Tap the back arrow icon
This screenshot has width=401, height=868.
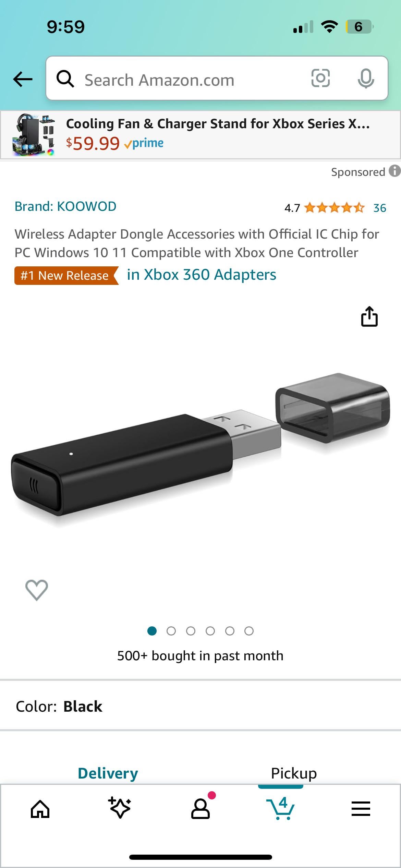pos(23,79)
